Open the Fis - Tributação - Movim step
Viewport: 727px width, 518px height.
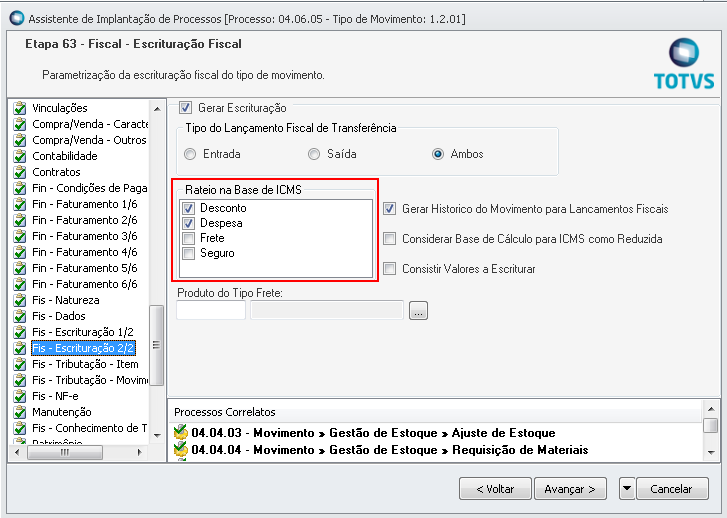click(x=90, y=380)
